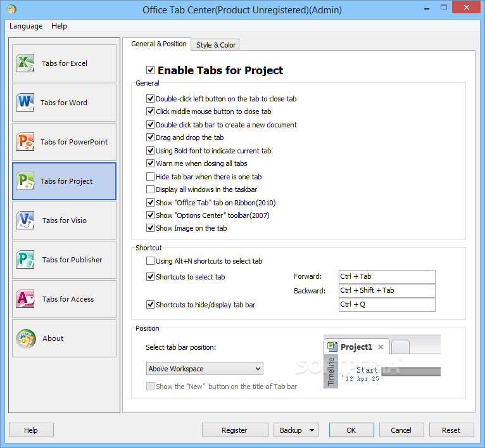
Task: Enable Hide tab bar when one tab
Action: tap(150, 177)
